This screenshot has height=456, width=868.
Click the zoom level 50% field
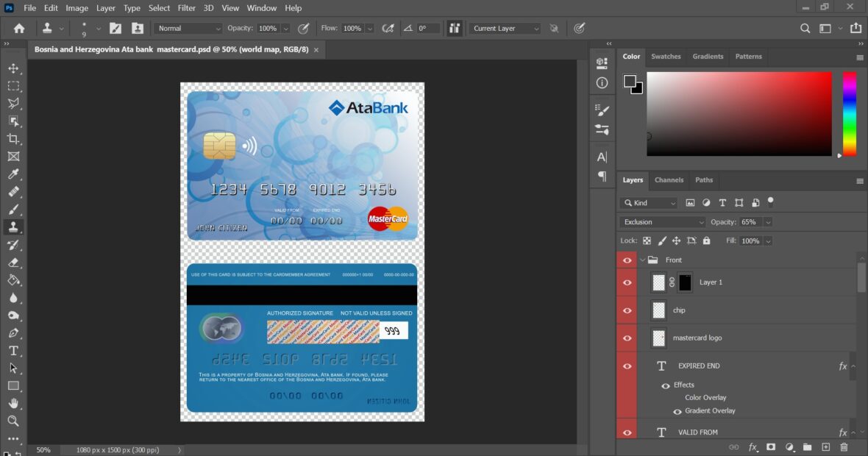pos(43,450)
